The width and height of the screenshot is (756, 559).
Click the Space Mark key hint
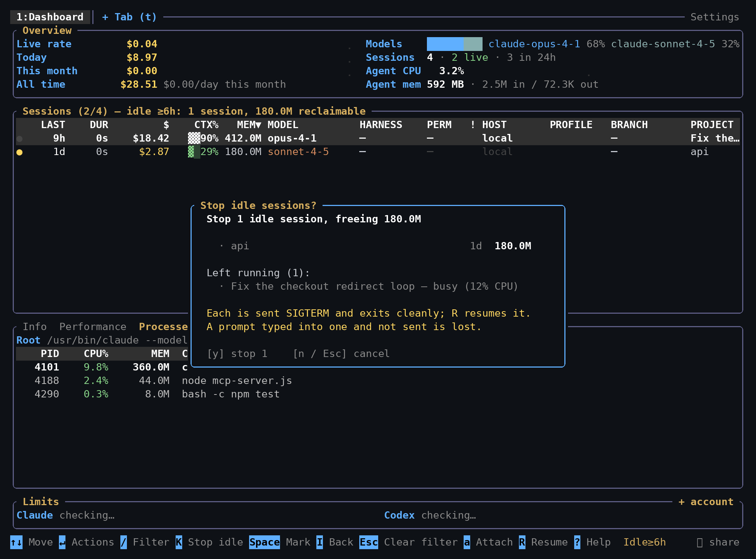(279, 542)
